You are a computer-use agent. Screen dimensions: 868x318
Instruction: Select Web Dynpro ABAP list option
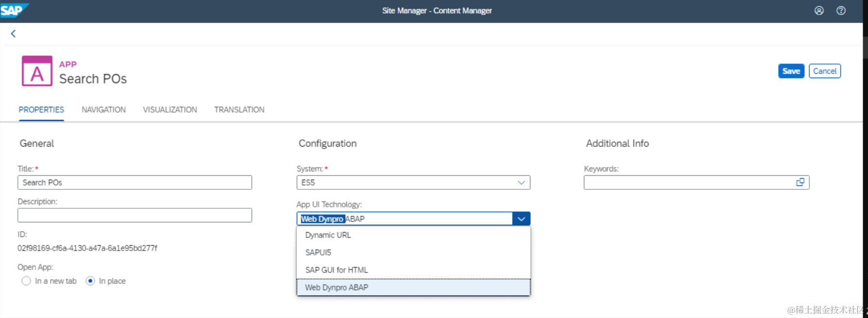pos(336,287)
